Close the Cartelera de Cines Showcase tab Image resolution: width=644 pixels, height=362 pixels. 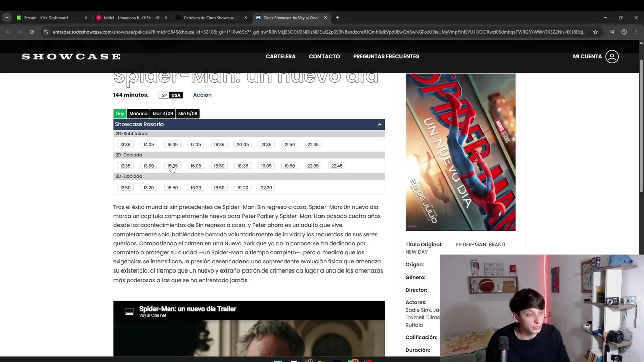click(246, 18)
